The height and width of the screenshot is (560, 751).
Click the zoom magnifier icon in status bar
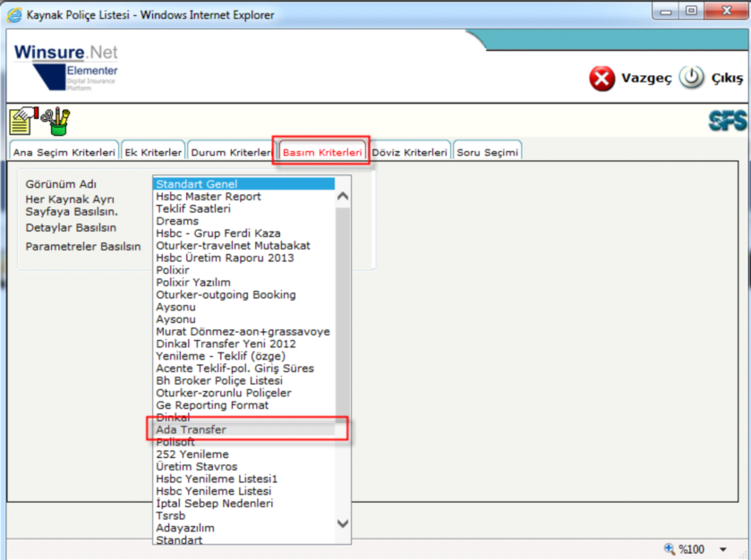tap(670, 549)
